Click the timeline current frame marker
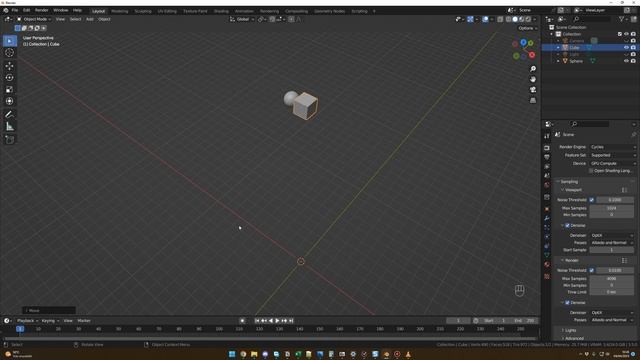The width and height of the screenshot is (640, 360). click(20, 329)
